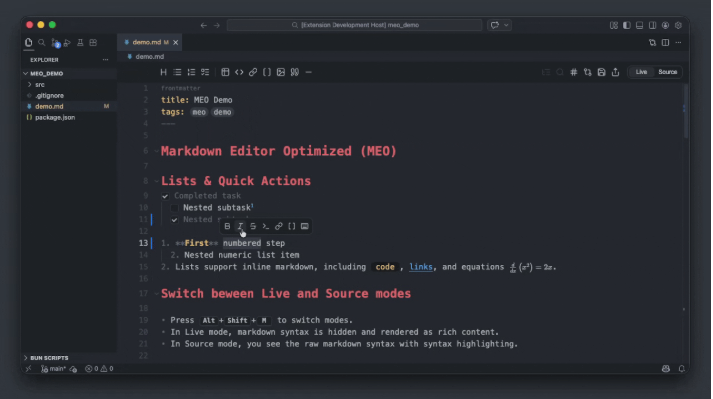Viewport: 713px width, 399px height.
Task: Open Explorer views and more actions menu
Action: pyautogui.click(x=105, y=60)
